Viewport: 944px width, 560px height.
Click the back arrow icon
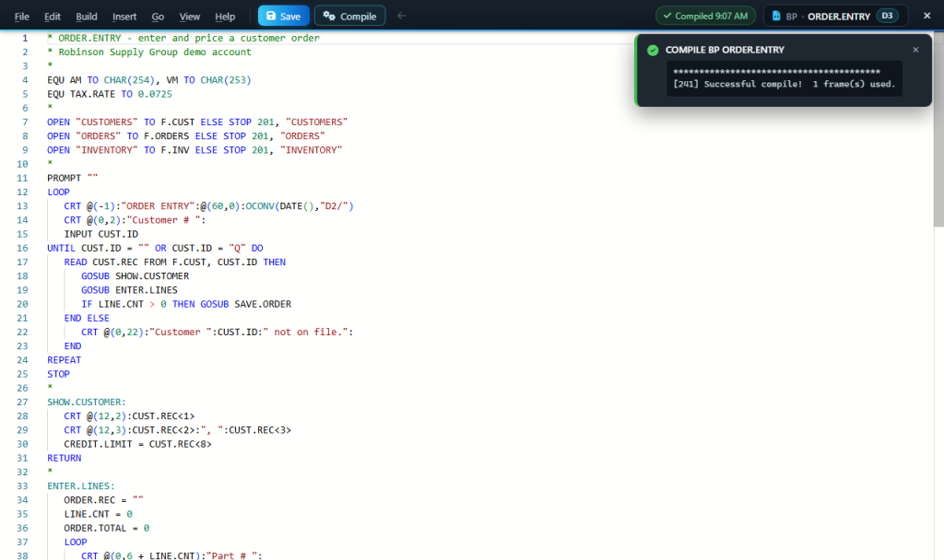tap(402, 16)
